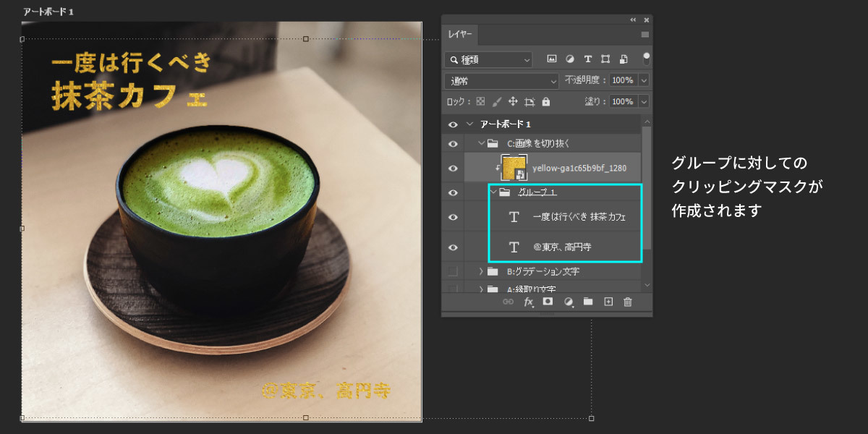This screenshot has width=868, height=434.
Task: Delete the selected layer with trash icon
Action: (x=628, y=302)
